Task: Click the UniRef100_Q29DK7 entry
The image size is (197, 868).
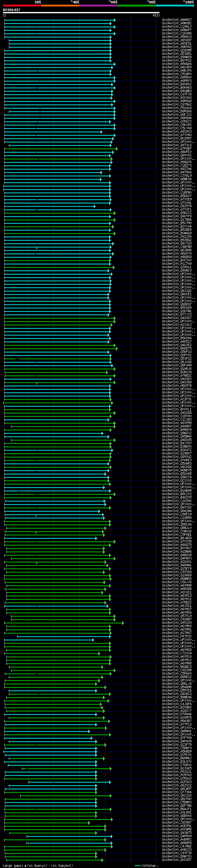Action: click(177, 453)
